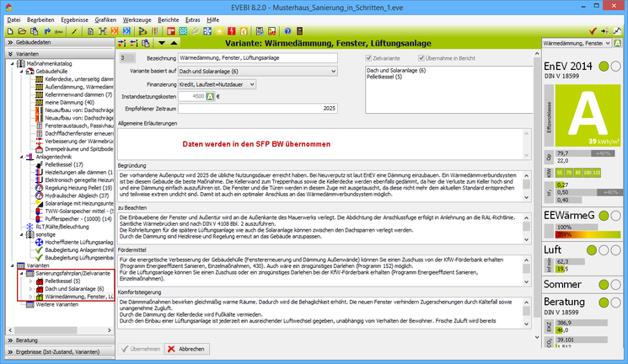The height and width of the screenshot is (364, 628).
Task: Click the KfW 55 green box
Action: coord(560,173)
